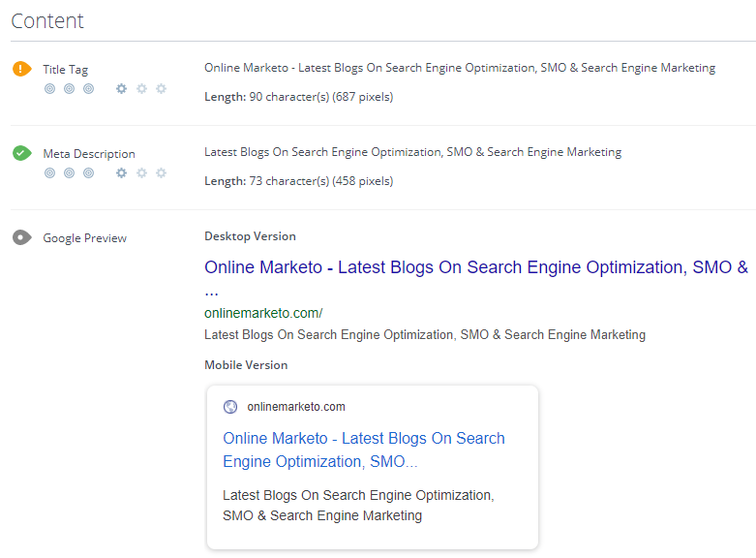Click the Google Preview label

click(x=84, y=238)
